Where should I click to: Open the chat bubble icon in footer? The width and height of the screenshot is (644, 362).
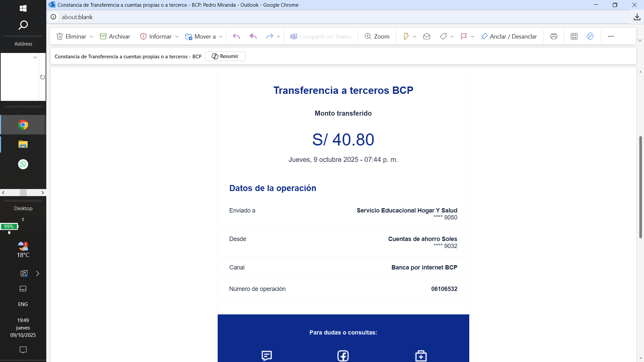pyautogui.click(x=267, y=355)
